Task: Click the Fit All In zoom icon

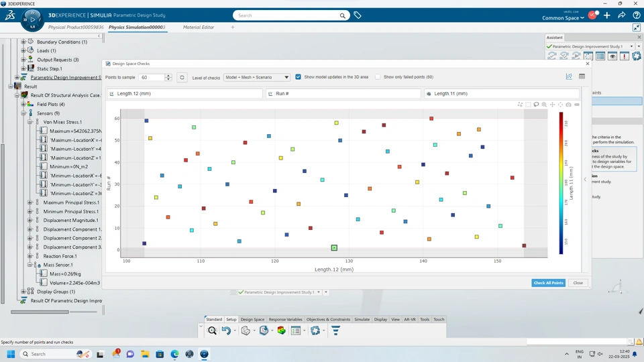Action: point(212,330)
